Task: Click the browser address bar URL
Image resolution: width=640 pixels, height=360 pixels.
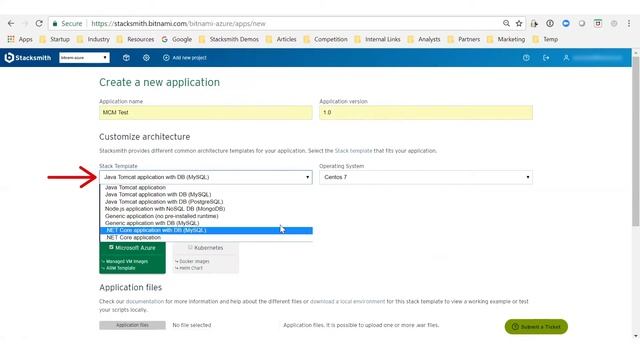Action: pos(178,24)
